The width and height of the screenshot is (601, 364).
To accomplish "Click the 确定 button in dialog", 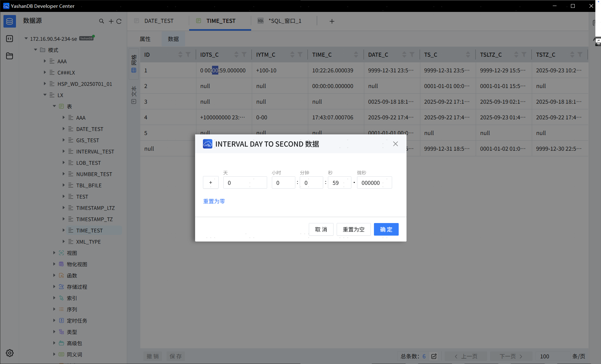I will pos(386,229).
